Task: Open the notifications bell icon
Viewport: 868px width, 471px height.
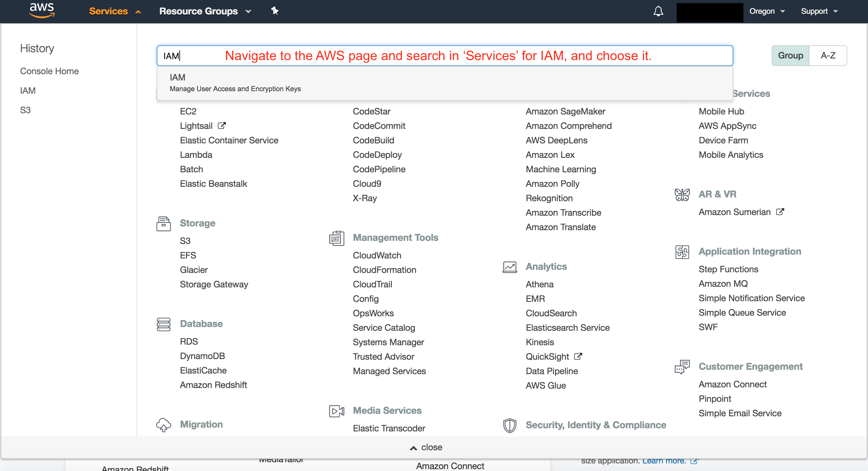Action: 658,11
